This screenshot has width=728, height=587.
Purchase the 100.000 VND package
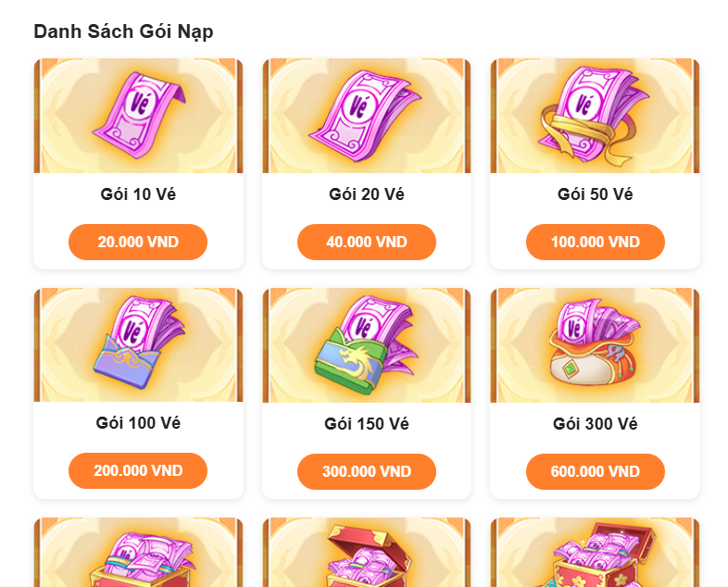click(x=596, y=242)
